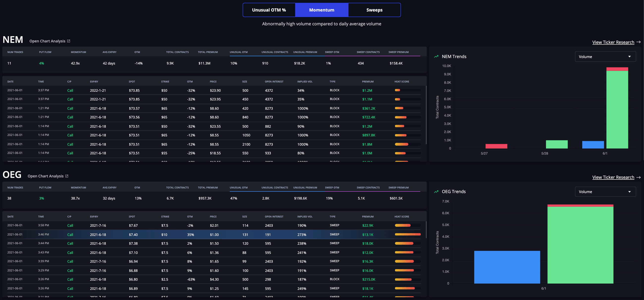Click OEG put flow value 3%
This screenshot has width=644, height=300.
click(x=42, y=198)
